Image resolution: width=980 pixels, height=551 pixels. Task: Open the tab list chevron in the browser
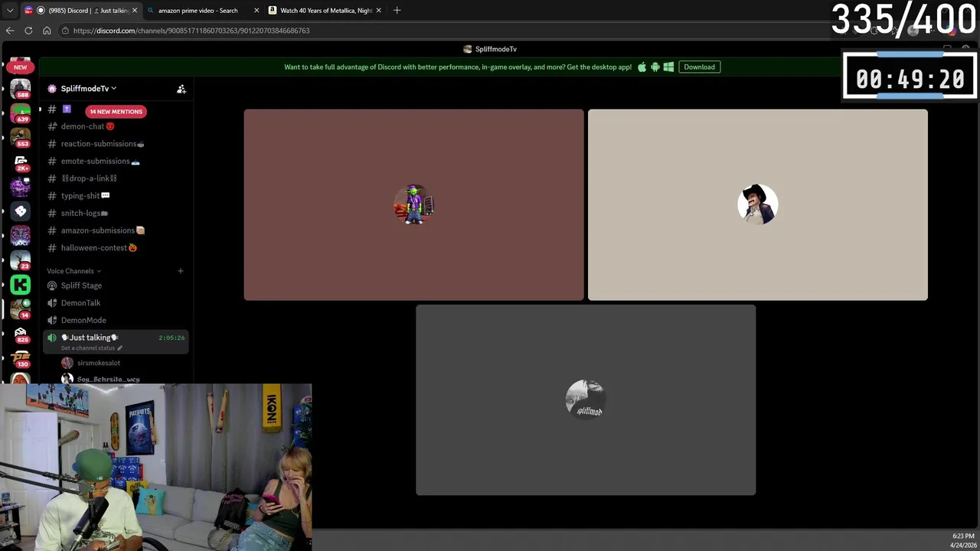tap(10, 10)
